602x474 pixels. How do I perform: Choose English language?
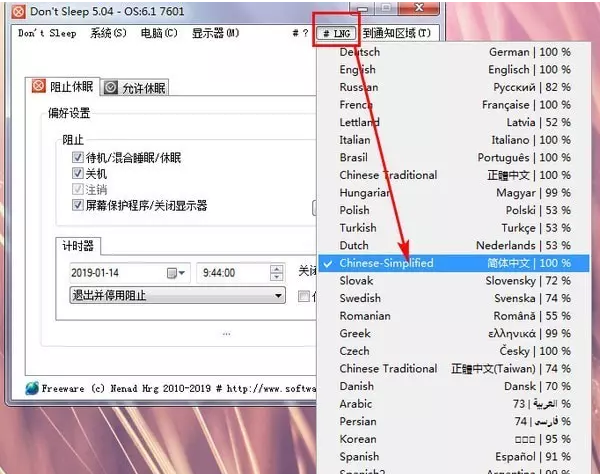click(454, 69)
